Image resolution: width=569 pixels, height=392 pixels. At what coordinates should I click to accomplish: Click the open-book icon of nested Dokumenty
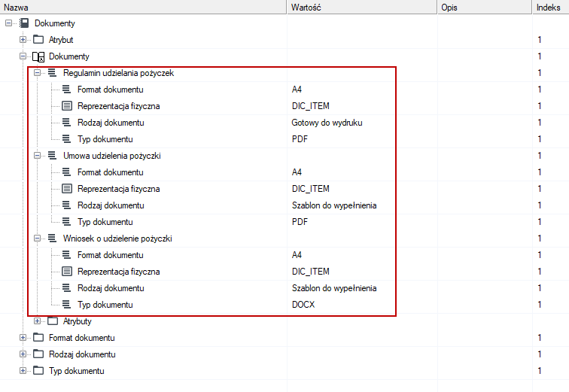(x=38, y=56)
